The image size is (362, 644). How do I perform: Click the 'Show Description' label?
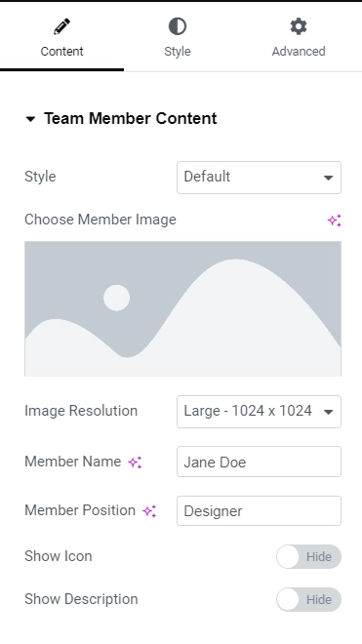point(81,599)
